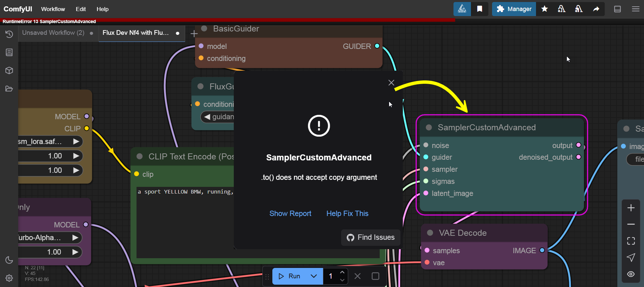Toggle dark theme moon icon
Screen dimensions: 644x287
click(9, 260)
